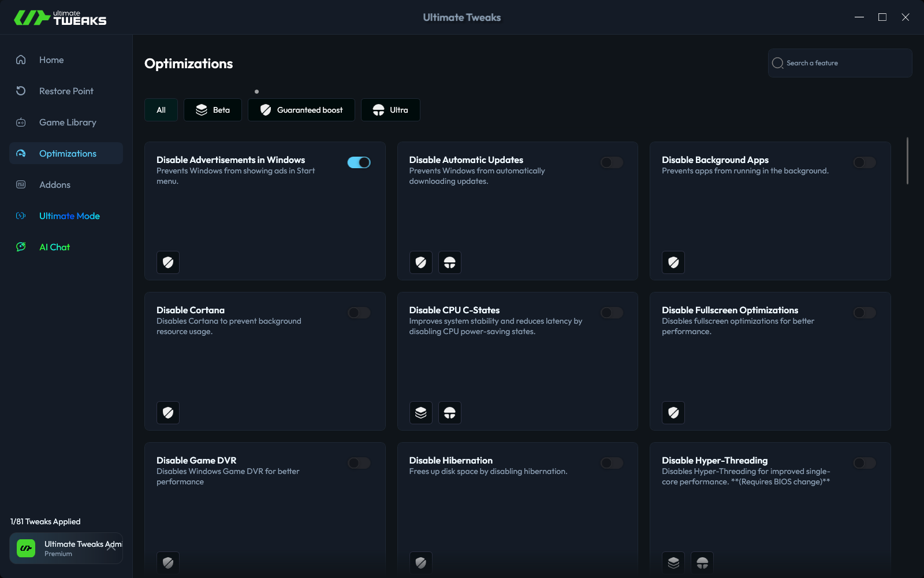Click the AI Chat sidebar icon
The image size is (924, 578).
(21, 247)
